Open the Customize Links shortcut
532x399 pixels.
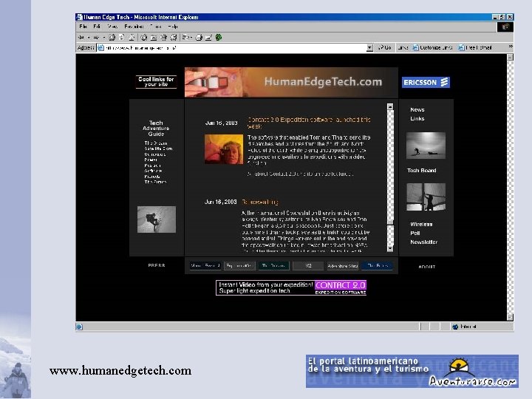point(432,48)
